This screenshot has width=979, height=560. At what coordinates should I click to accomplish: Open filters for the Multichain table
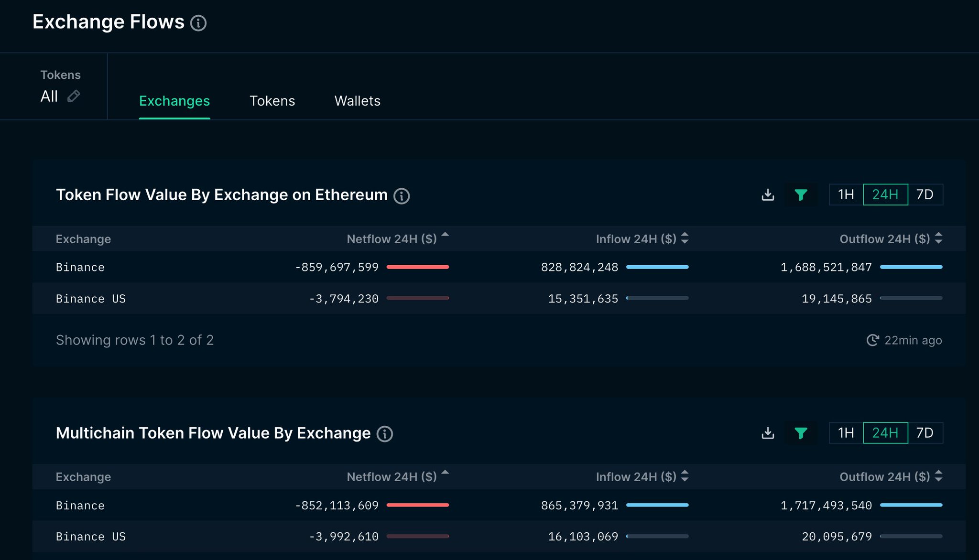(801, 433)
